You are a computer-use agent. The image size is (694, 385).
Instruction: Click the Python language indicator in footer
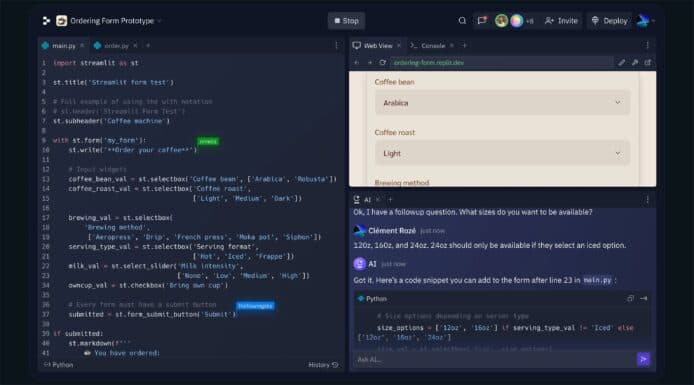59,365
